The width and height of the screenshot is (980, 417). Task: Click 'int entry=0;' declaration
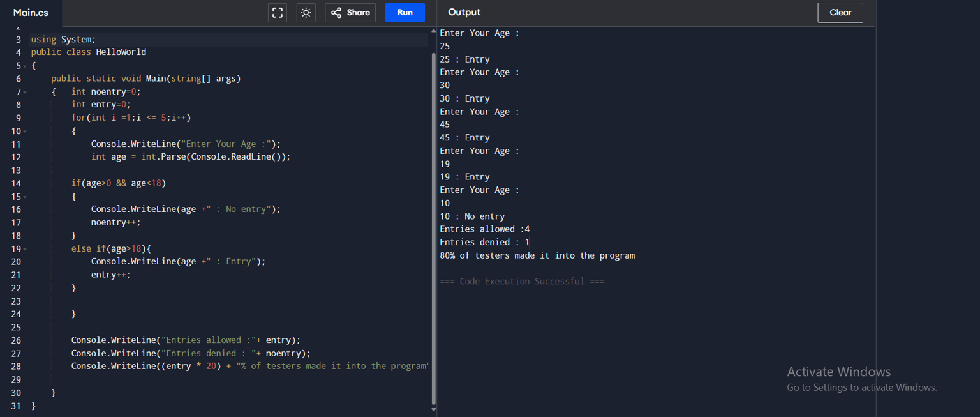101,105
